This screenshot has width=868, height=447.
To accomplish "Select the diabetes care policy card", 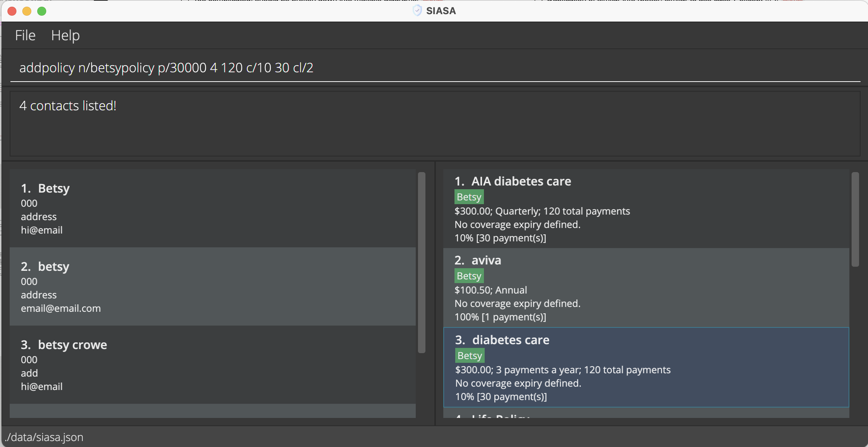I will point(646,368).
